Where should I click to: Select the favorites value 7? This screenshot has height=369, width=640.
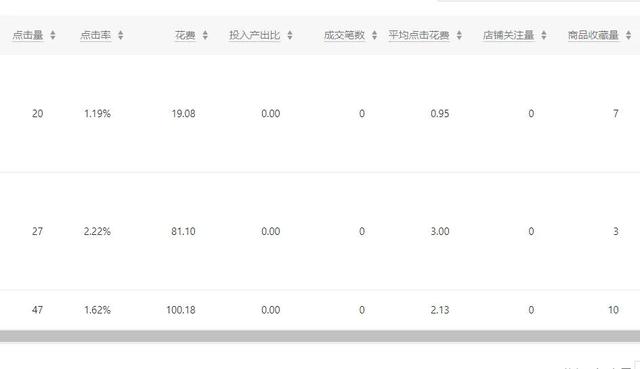pyautogui.click(x=616, y=113)
